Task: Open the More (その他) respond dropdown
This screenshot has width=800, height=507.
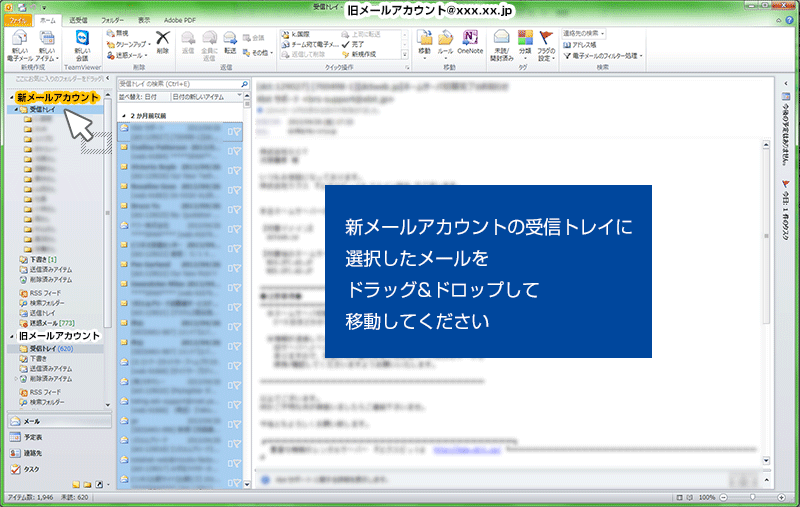Action: click(x=258, y=53)
